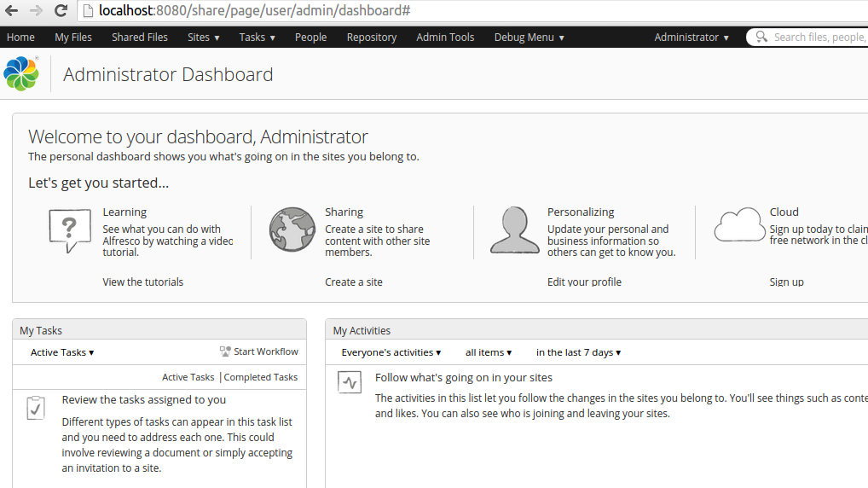Open the all items filter dropdown
The height and width of the screenshot is (488, 868).
tap(489, 352)
